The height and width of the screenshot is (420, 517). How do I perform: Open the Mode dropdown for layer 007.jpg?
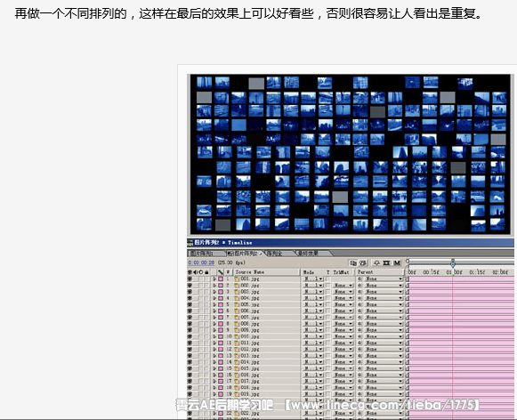tap(313, 317)
